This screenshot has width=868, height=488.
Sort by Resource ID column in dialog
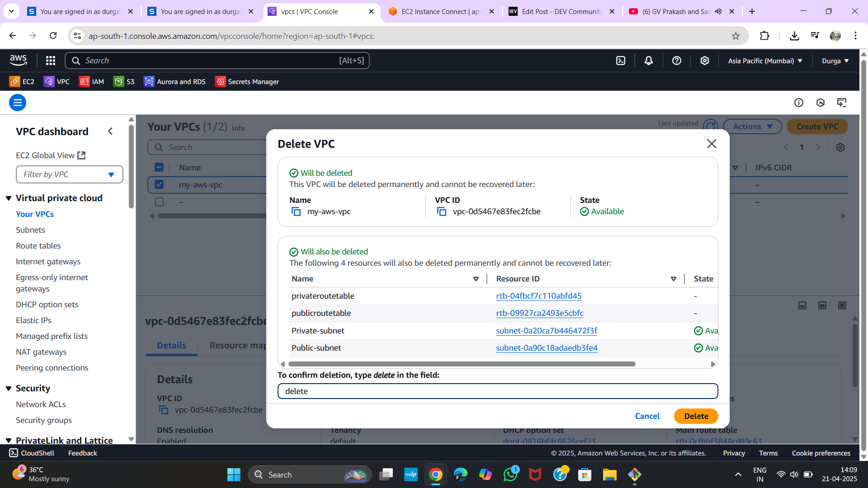point(673,279)
